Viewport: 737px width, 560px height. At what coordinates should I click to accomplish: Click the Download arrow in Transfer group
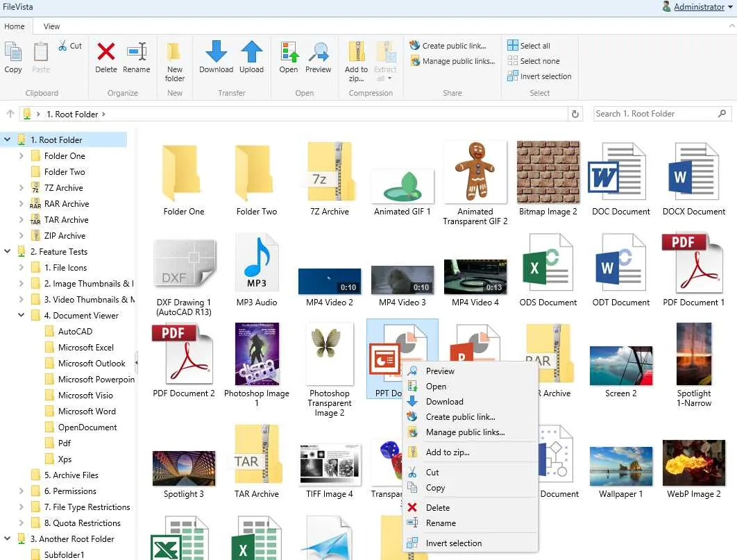(x=217, y=57)
